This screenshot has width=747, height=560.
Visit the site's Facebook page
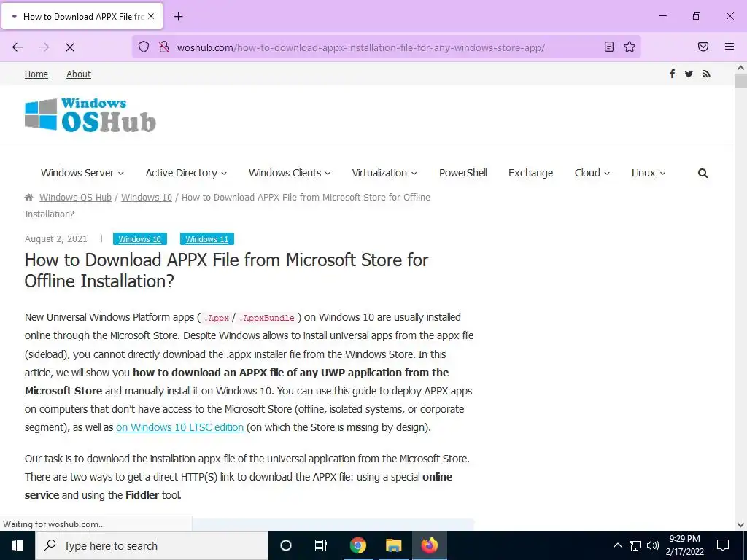tap(672, 74)
